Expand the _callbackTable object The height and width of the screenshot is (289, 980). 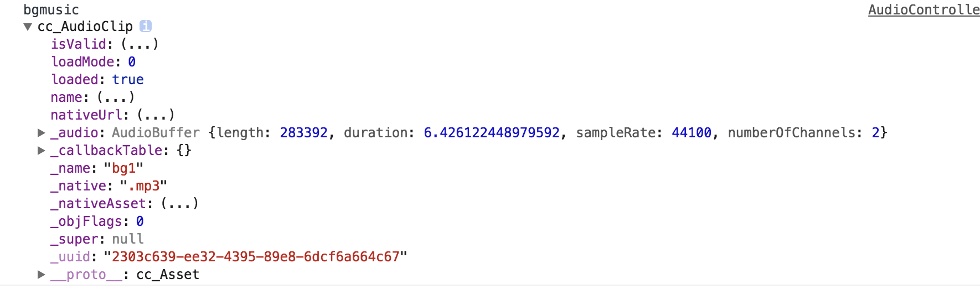pos(41,151)
